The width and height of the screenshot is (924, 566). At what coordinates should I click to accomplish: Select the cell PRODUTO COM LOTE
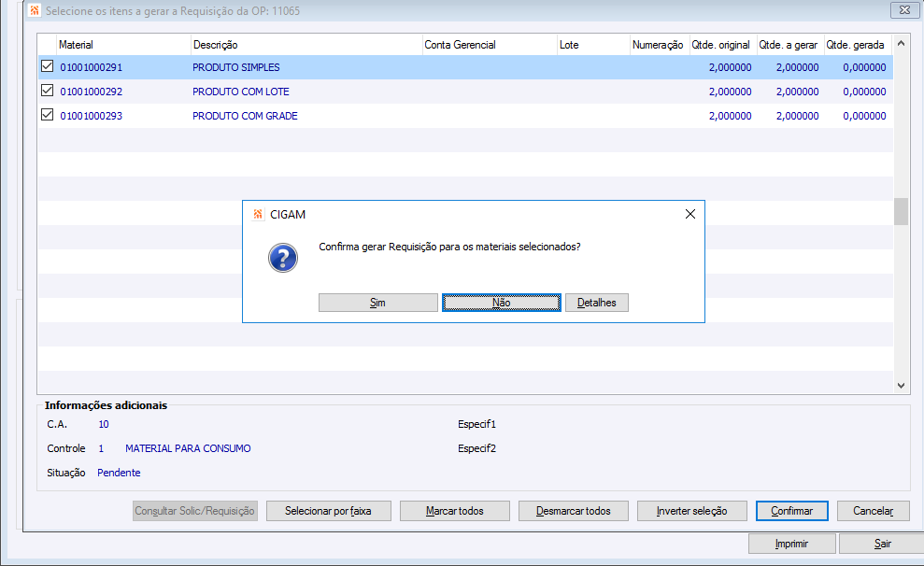click(240, 92)
